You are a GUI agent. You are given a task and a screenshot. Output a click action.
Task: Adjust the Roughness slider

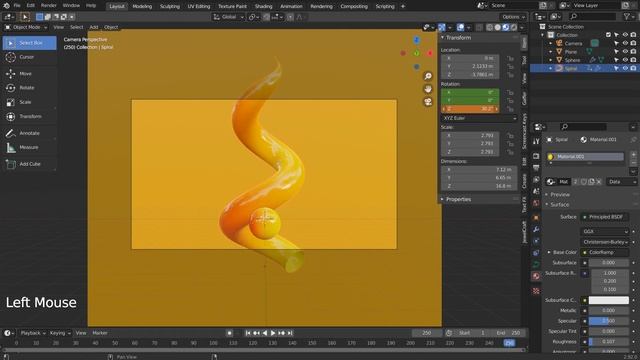coord(609,342)
